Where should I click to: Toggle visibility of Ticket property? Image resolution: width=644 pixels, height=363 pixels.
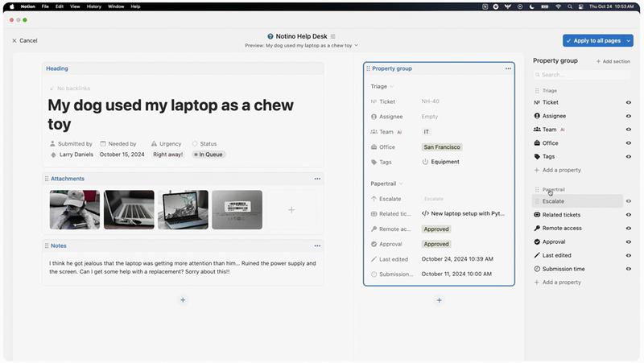(x=629, y=102)
